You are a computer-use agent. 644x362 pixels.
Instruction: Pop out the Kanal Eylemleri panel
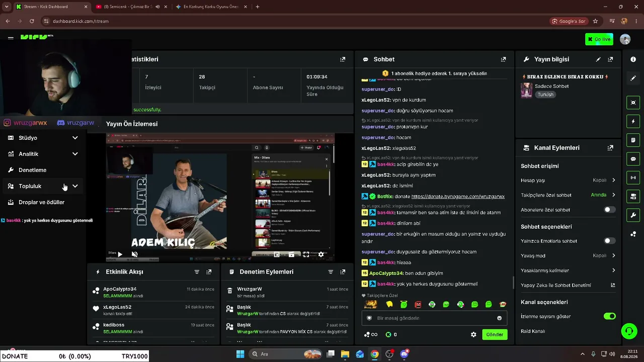coord(610,148)
